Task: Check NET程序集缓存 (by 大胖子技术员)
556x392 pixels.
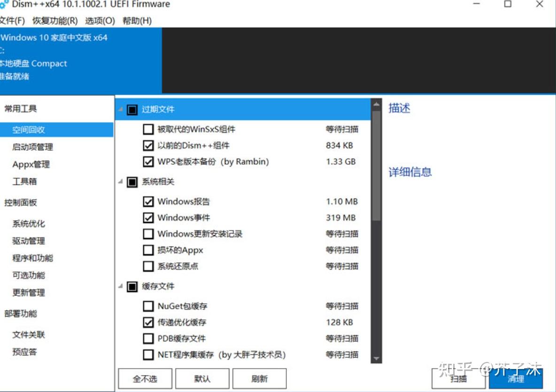Action: [x=148, y=354]
